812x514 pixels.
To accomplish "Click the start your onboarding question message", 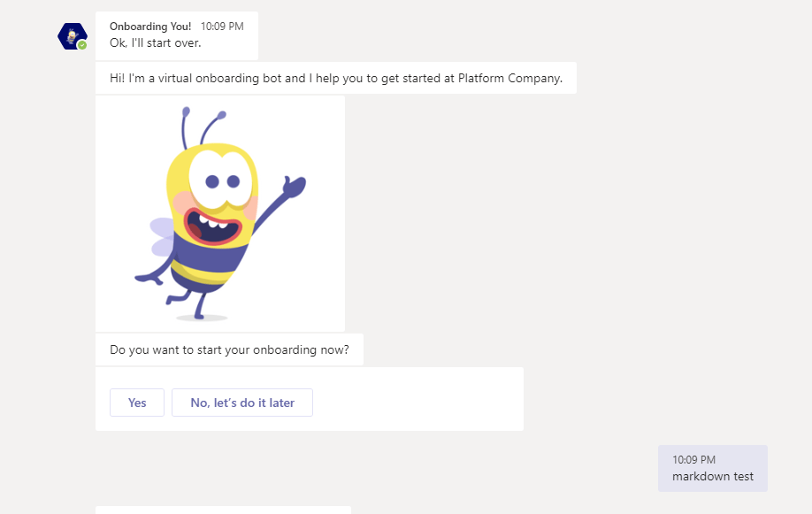I will click(228, 349).
